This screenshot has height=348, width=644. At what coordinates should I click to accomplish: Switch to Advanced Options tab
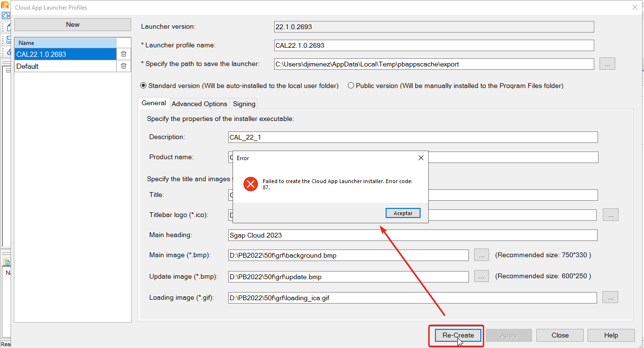point(199,104)
